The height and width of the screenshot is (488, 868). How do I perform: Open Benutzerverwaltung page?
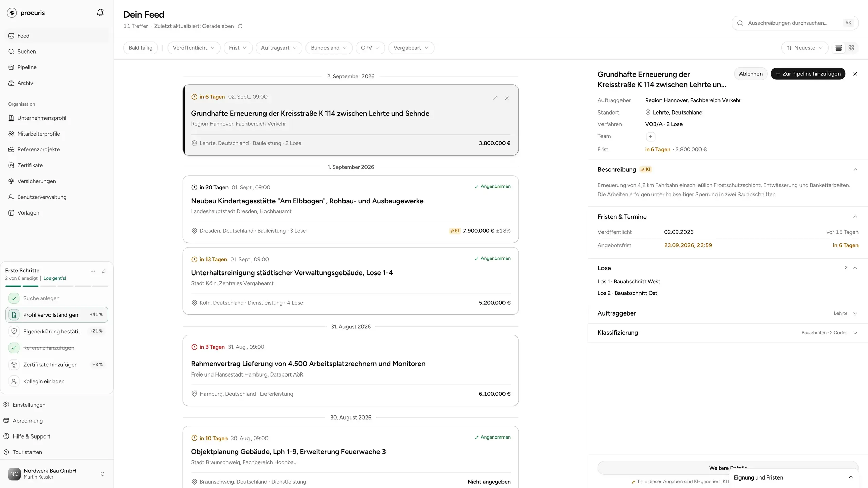[57, 197]
